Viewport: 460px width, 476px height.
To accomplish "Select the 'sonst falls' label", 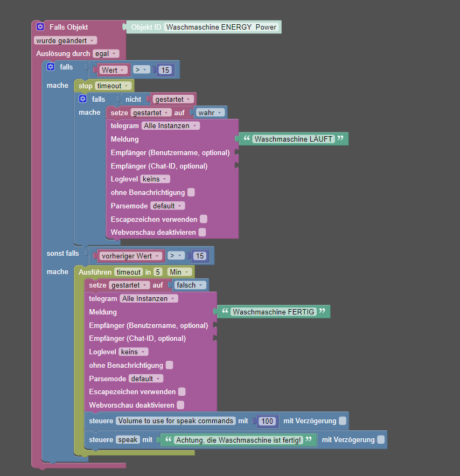I will [62, 253].
